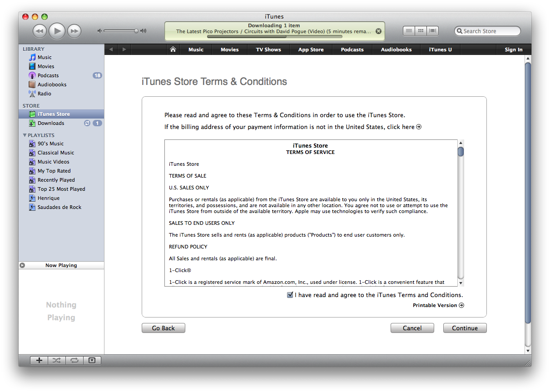The height and width of the screenshot is (392, 550).
Task: Open the Printable Version link
Action: pyautogui.click(x=438, y=305)
